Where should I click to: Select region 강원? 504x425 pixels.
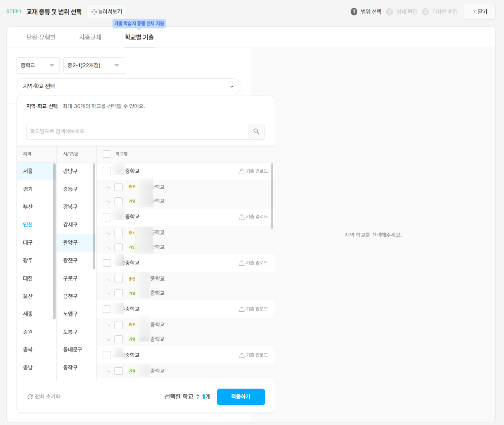click(35, 332)
